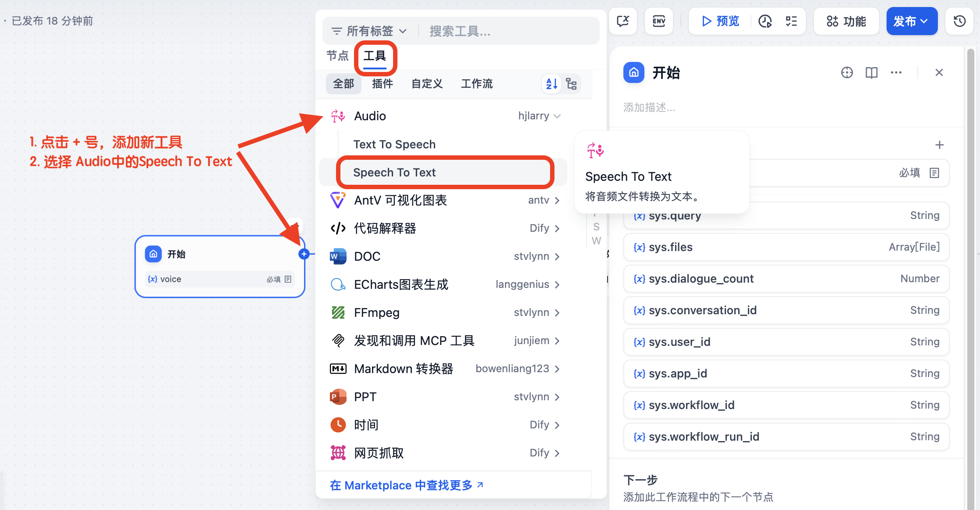This screenshot has width=980, height=510.
Task: Add input field with plus icon
Action: 939,145
